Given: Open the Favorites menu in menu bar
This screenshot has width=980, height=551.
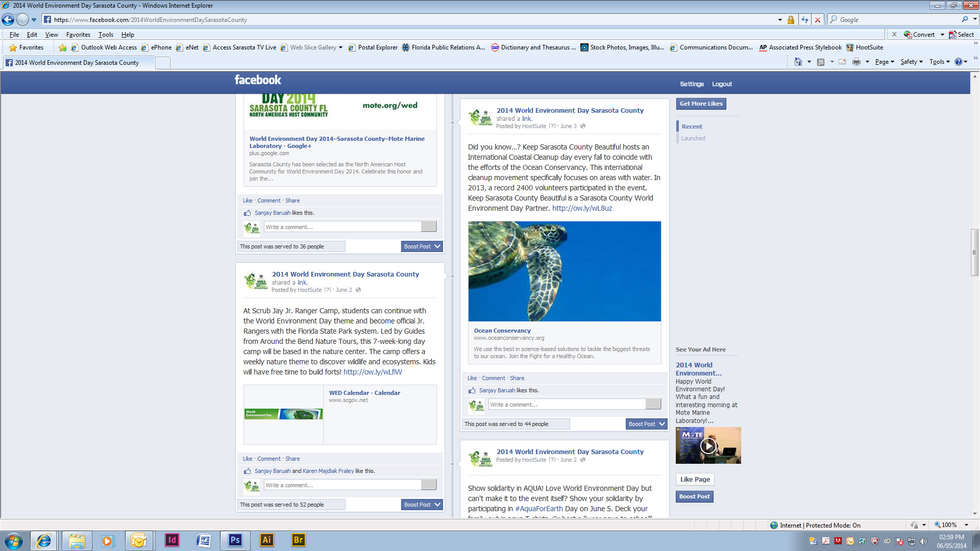Looking at the screenshot, I should coord(78,35).
